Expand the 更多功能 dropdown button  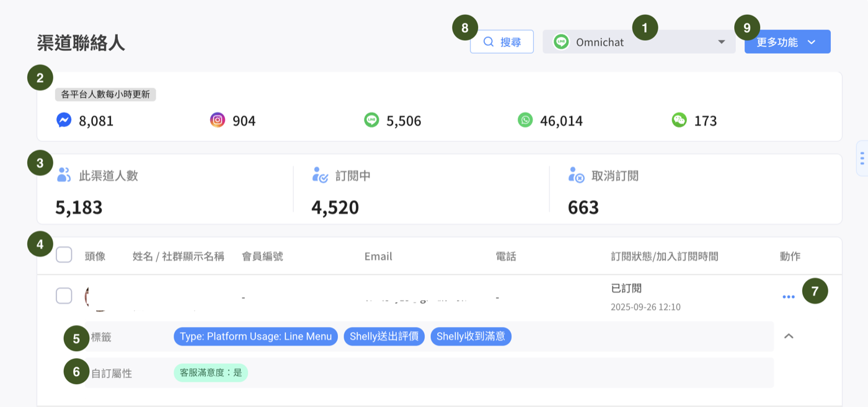(787, 42)
